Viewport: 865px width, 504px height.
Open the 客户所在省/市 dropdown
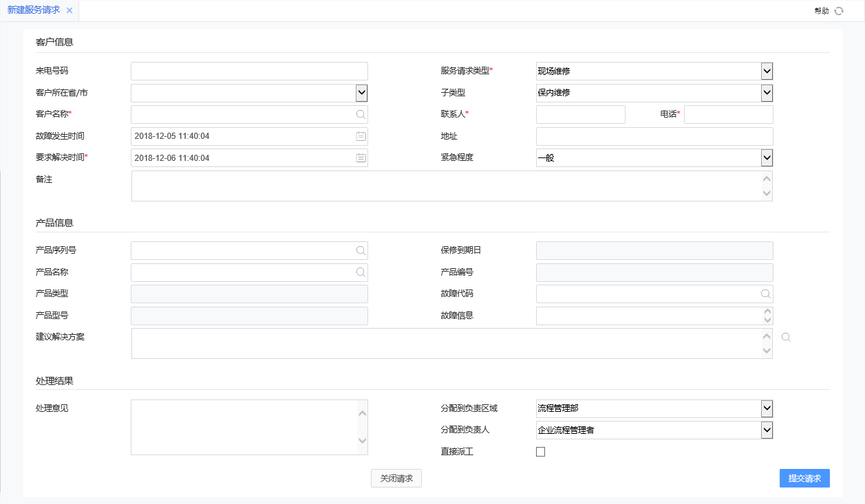(361, 93)
